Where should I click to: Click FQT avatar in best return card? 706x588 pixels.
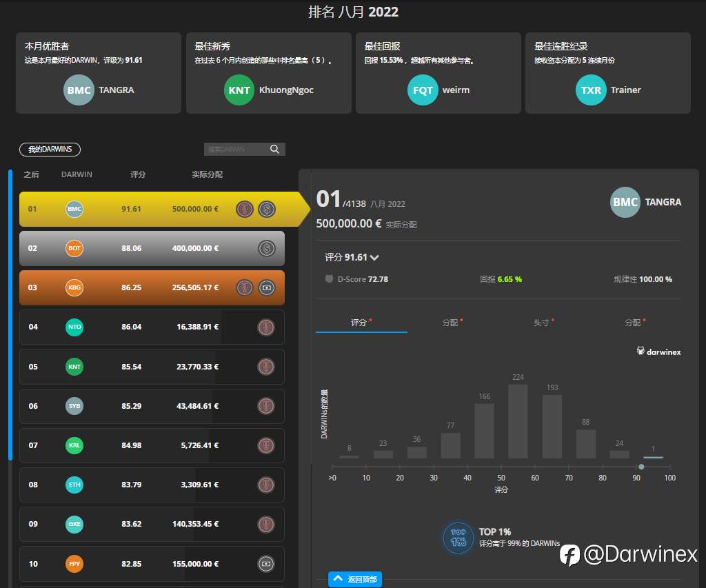click(423, 90)
